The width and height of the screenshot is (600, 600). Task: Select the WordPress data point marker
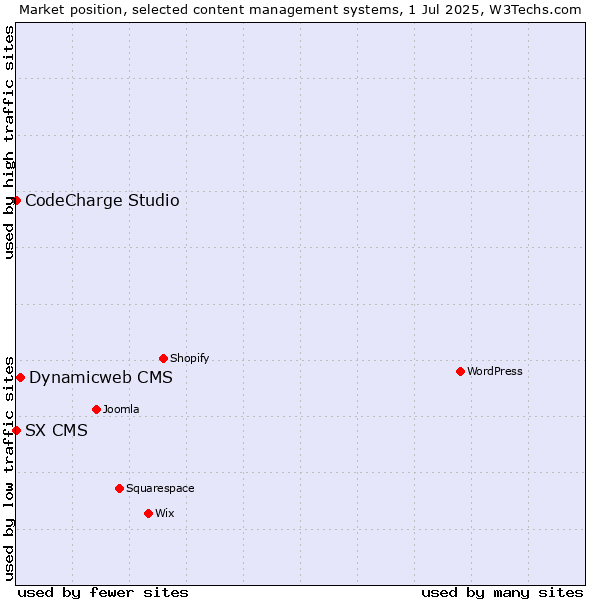(x=460, y=372)
